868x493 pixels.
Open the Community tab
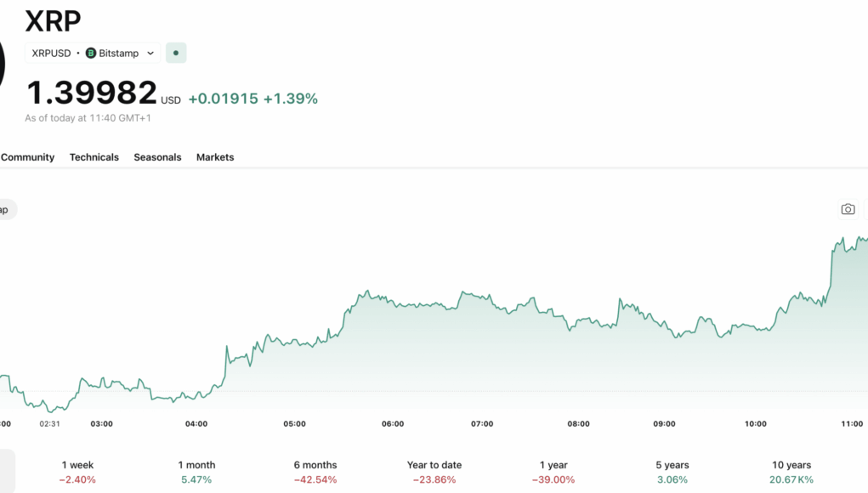tap(27, 157)
